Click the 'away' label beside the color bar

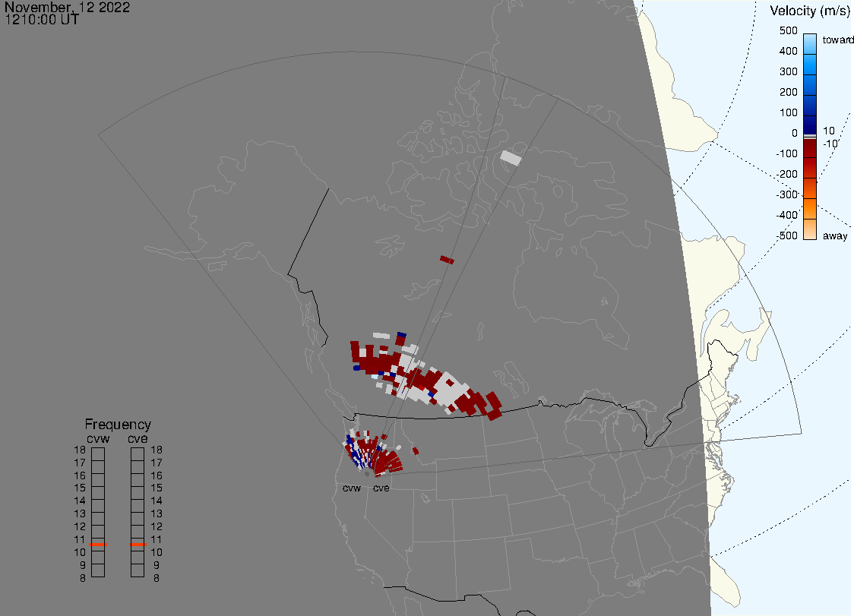(x=836, y=236)
